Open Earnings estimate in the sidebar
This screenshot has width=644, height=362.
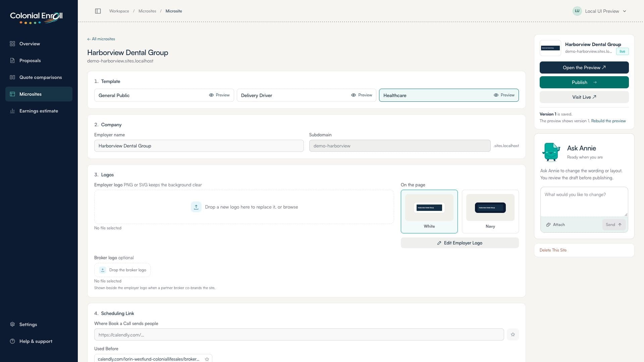pos(39,111)
